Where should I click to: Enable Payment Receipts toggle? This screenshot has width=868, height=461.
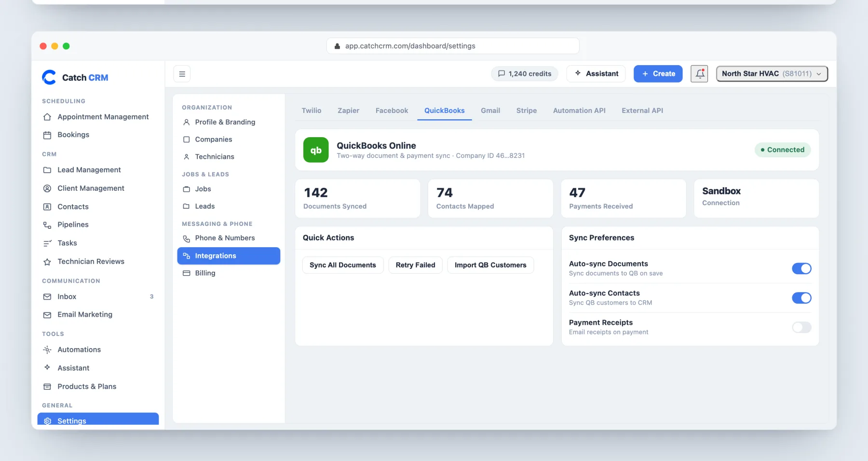(801, 327)
